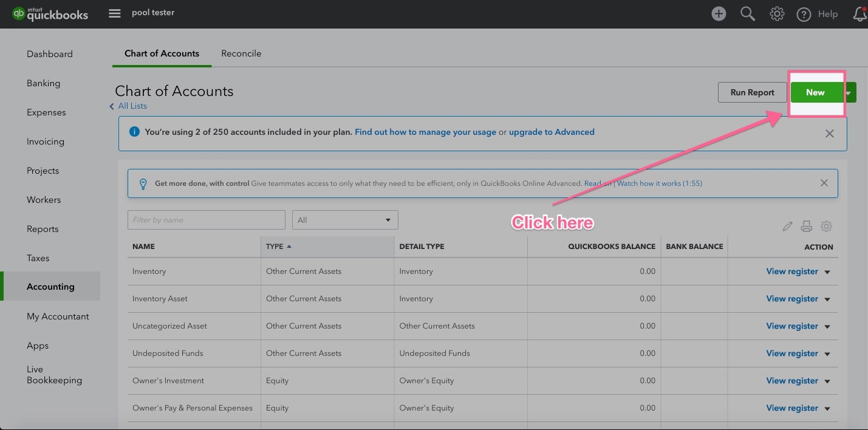Switch to the Chart of Accounts tab
This screenshot has width=868, height=430.
[x=162, y=53]
